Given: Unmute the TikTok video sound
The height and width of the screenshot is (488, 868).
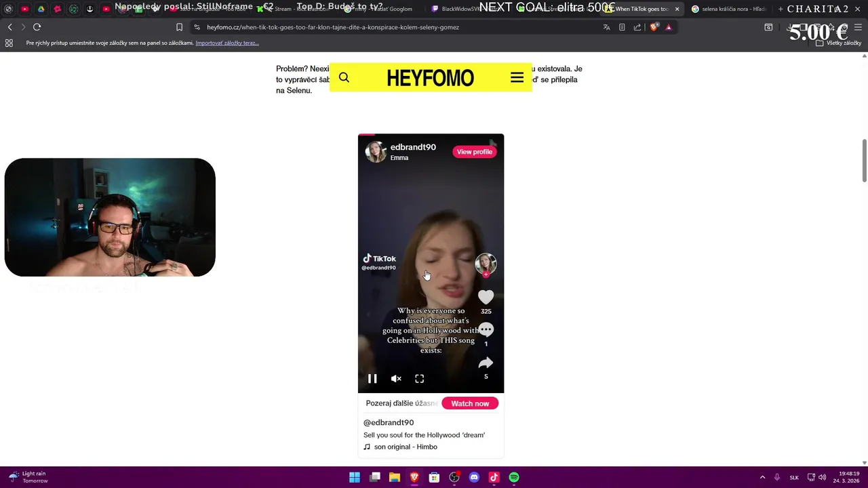Looking at the screenshot, I should tap(396, 379).
